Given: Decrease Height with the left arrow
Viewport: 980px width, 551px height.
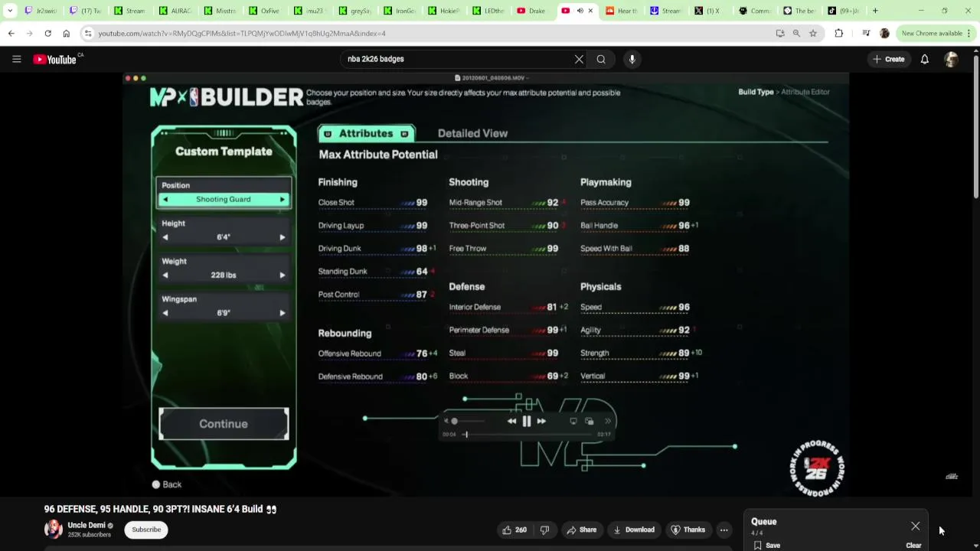Looking at the screenshot, I should click(x=165, y=237).
